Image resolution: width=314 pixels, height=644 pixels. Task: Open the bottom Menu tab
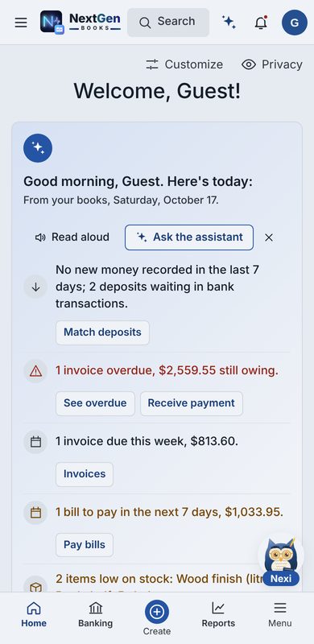(280, 615)
